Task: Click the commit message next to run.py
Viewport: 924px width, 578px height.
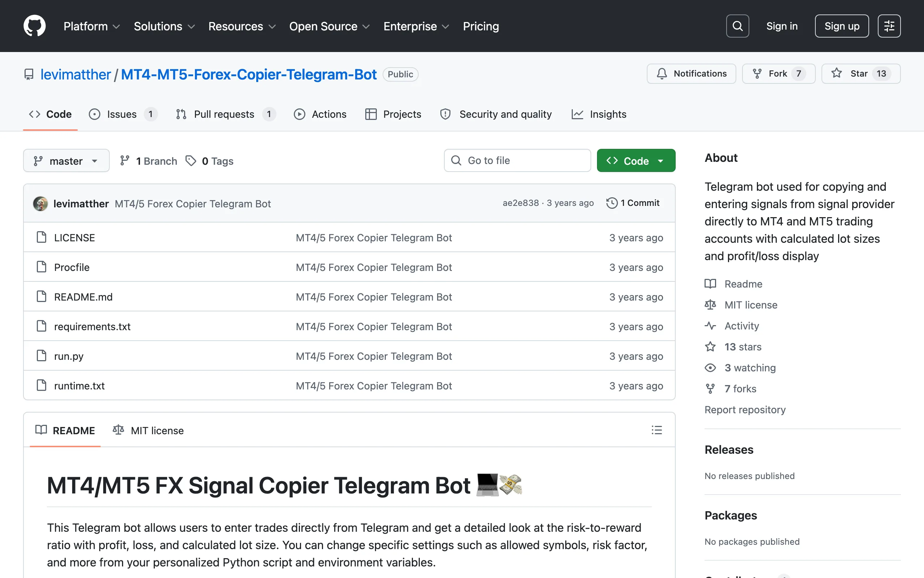Action: tap(374, 356)
